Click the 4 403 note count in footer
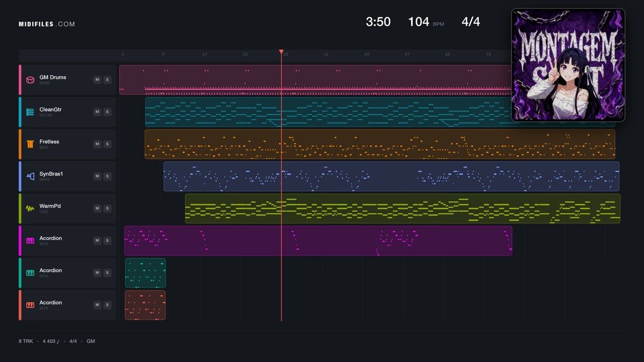 [x=51, y=341]
